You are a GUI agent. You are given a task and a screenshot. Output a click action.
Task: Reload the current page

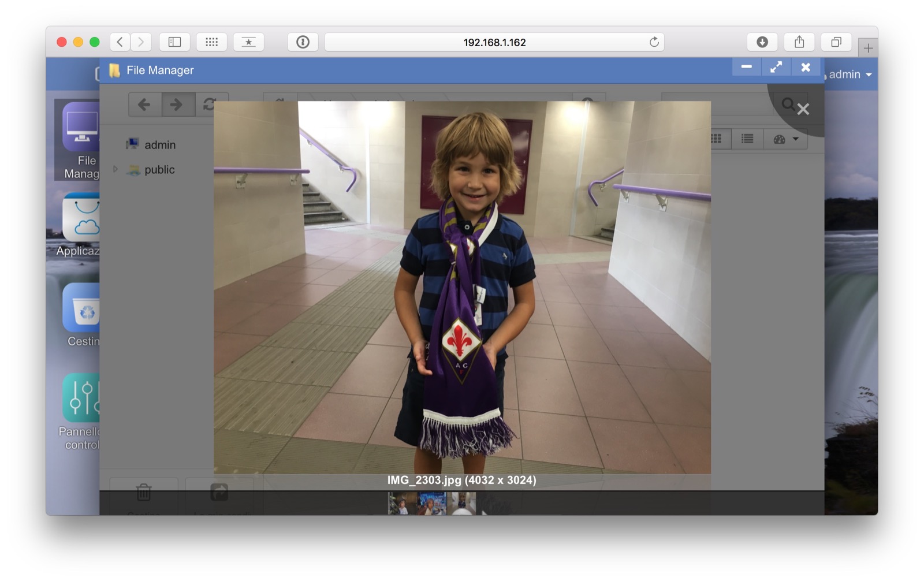coord(654,42)
